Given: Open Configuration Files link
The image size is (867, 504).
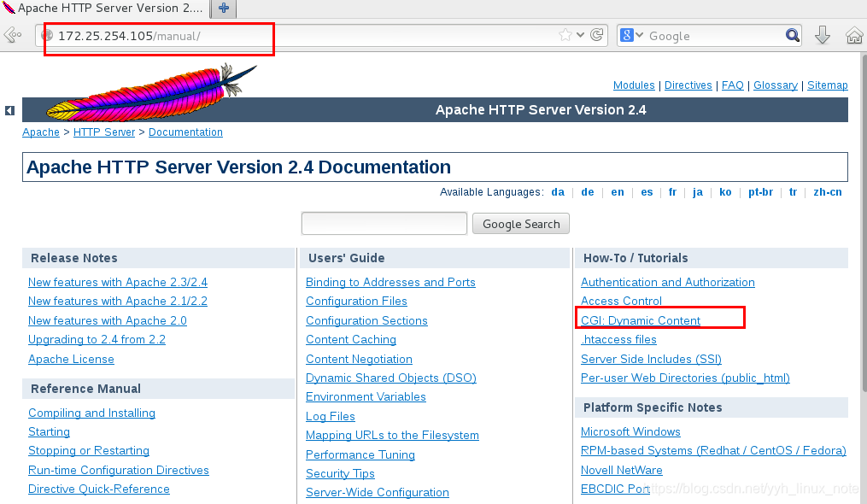Looking at the screenshot, I should coord(357,301).
